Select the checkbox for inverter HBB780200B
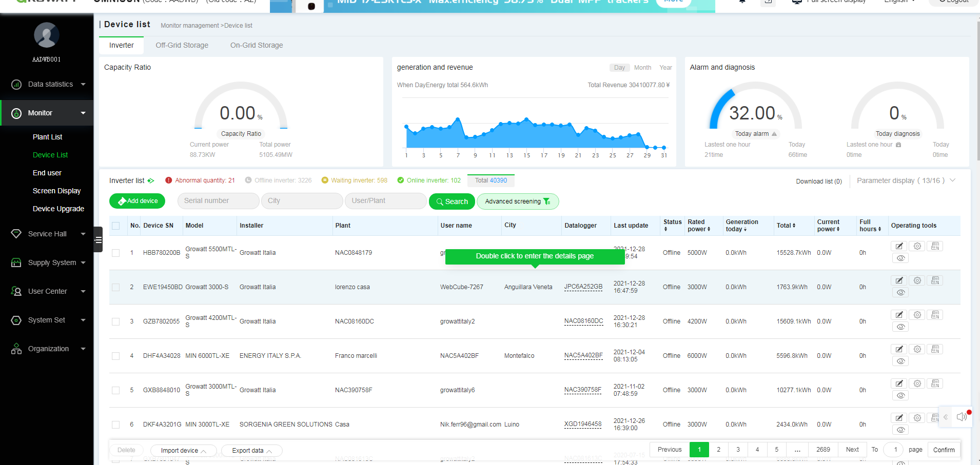This screenshot has height=465, width=980. click(116, 253)
